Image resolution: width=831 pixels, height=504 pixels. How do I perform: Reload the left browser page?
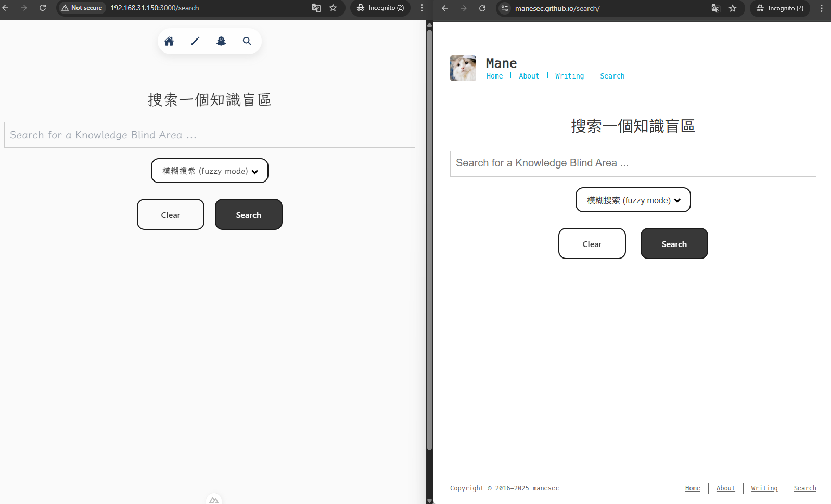point(43,8)
